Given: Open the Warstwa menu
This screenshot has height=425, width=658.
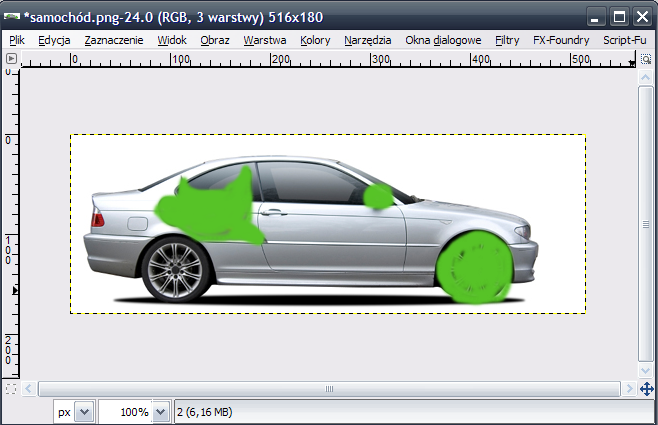Looking at the screenshot, I should pyautogui.click(x=264, y=40).
